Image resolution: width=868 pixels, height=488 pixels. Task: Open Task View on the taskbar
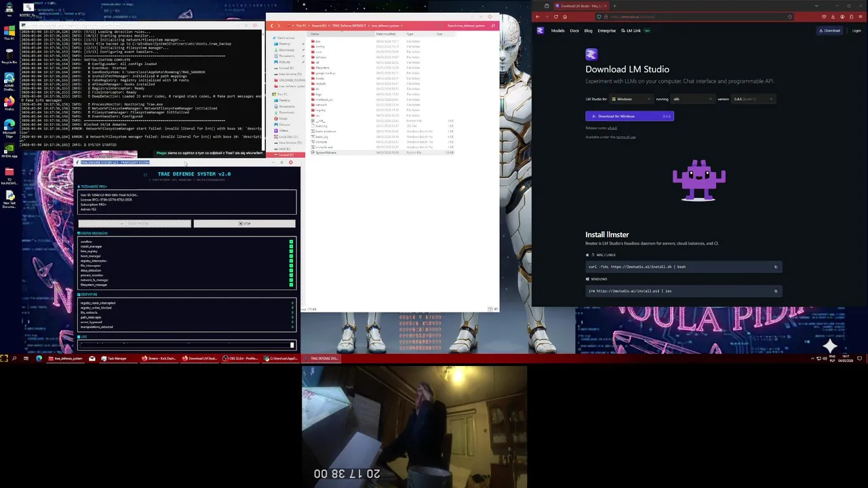pyautogui.click(x=26, y=358)
